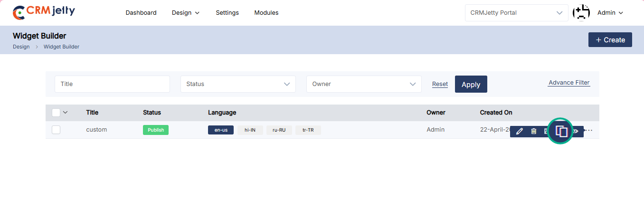Click the highlighted duplicate widget icon
Screen dimensions: 644x201
pyautogui.click(x=561, y=131)
